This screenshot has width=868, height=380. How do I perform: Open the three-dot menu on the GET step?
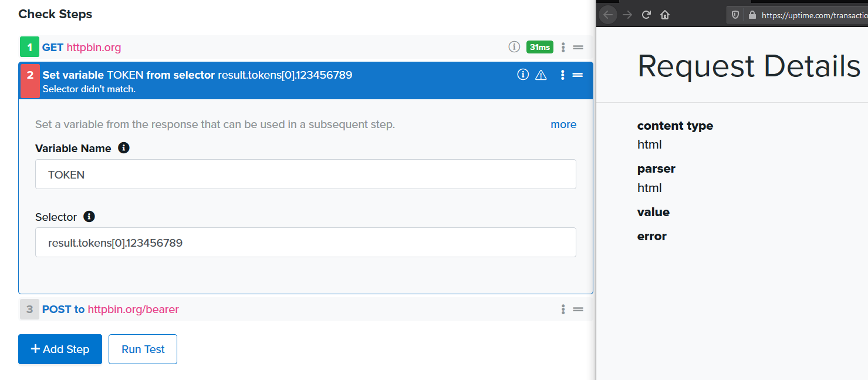[x=562, y=46]
